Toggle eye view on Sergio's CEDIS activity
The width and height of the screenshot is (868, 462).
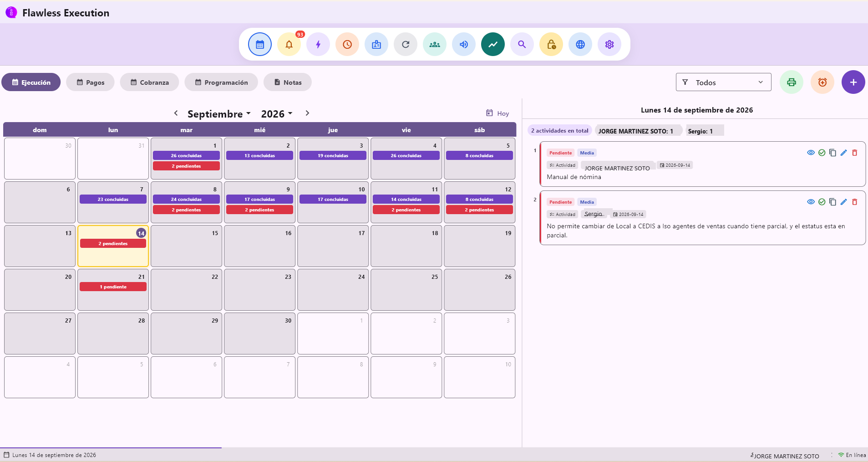click(x=811, y=202)
